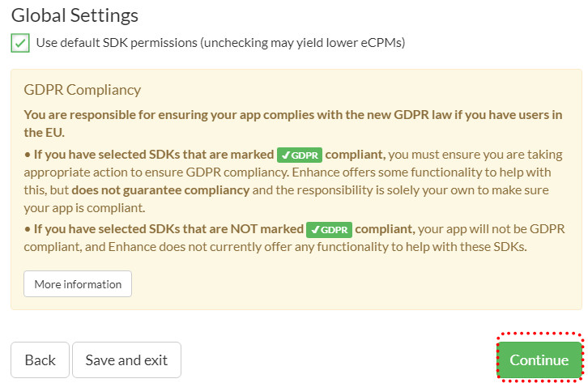Open More information about GDPR

pos(78,284)
